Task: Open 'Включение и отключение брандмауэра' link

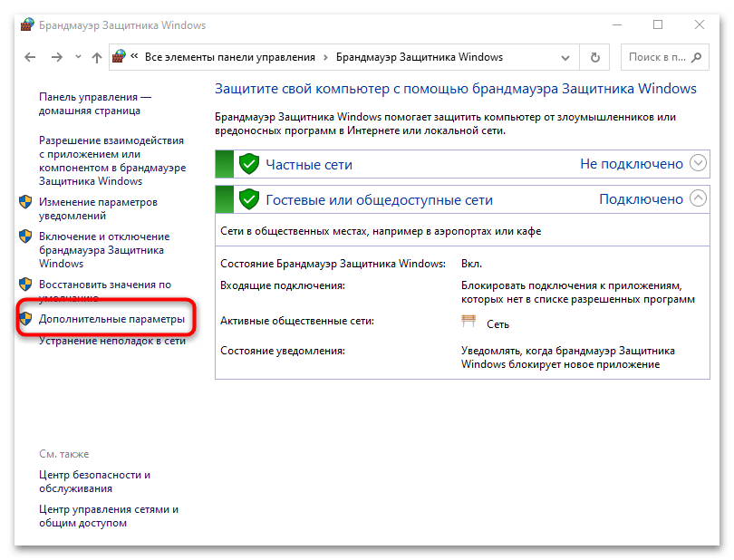Action: click(104, 250)
